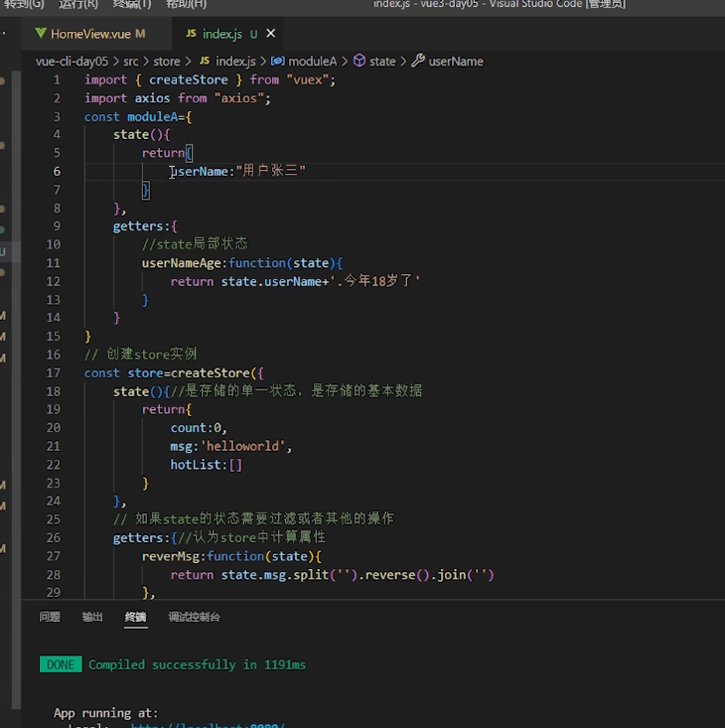Click userNameAge getter name on line 11
This screenshot has height=728, width=725.
(182, 263)
